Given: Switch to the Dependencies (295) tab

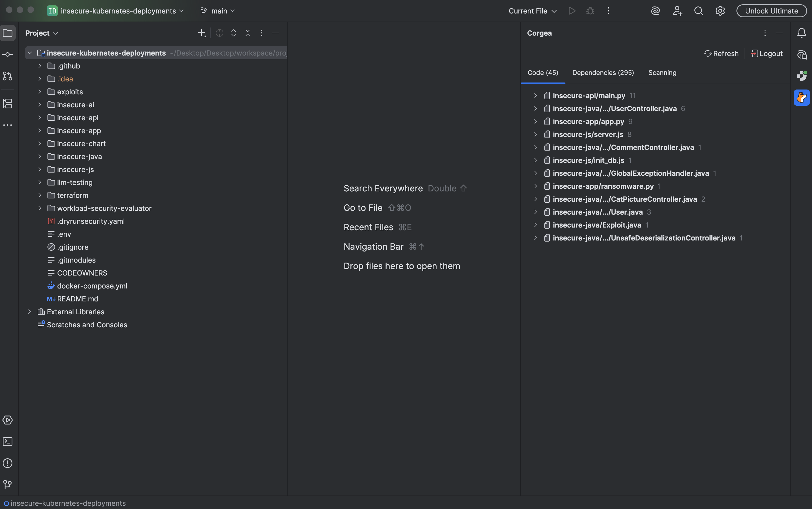Looking at the screenshot, I should (603, 73).
